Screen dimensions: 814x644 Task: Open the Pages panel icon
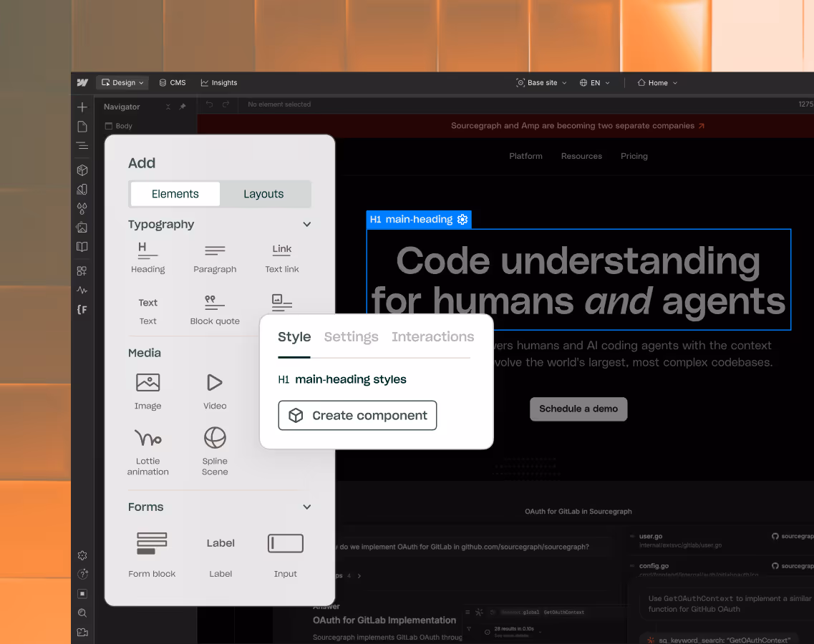click(82, 127)
